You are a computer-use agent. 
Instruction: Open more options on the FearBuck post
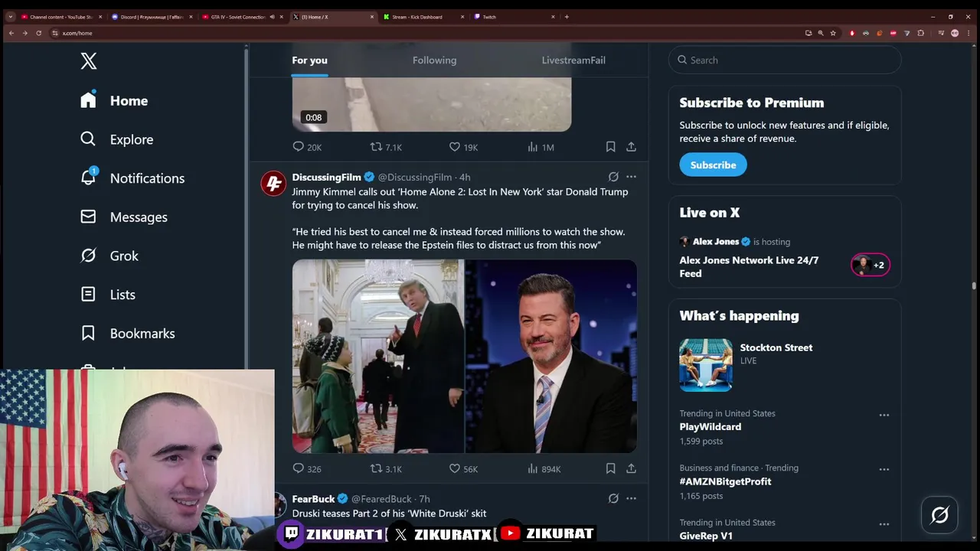(631, 498)
